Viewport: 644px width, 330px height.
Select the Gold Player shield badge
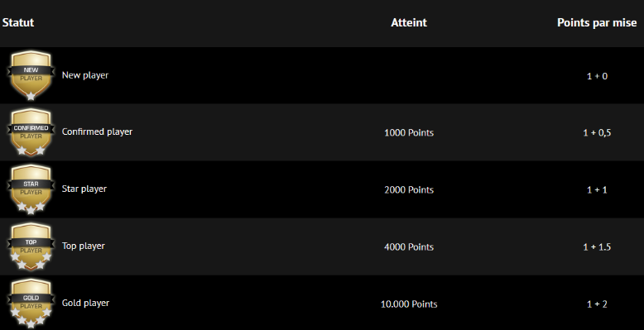pyautogui.click(x=31, y=304)
